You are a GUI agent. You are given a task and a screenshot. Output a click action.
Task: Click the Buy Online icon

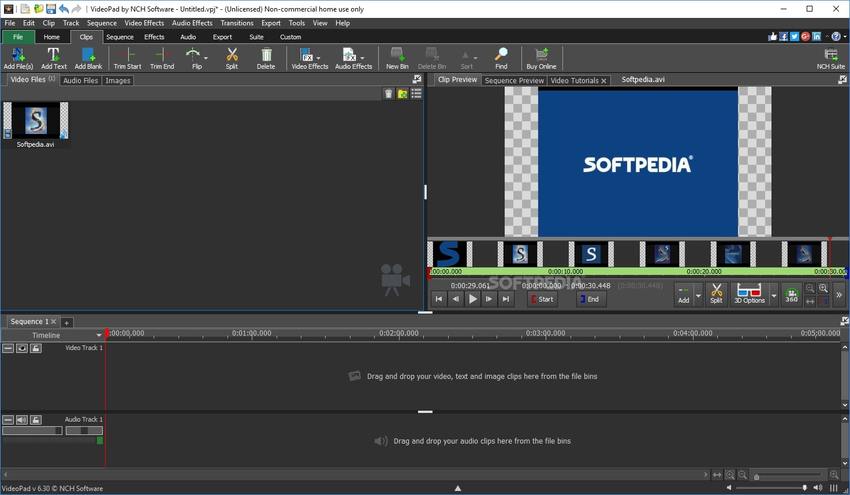point(541,58)
